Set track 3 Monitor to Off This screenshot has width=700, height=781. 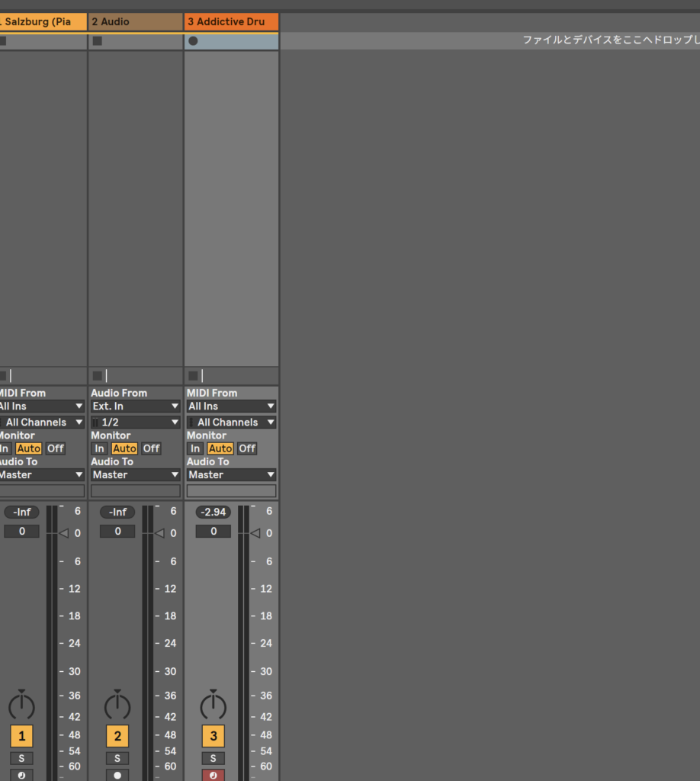(x=247, y=448)
